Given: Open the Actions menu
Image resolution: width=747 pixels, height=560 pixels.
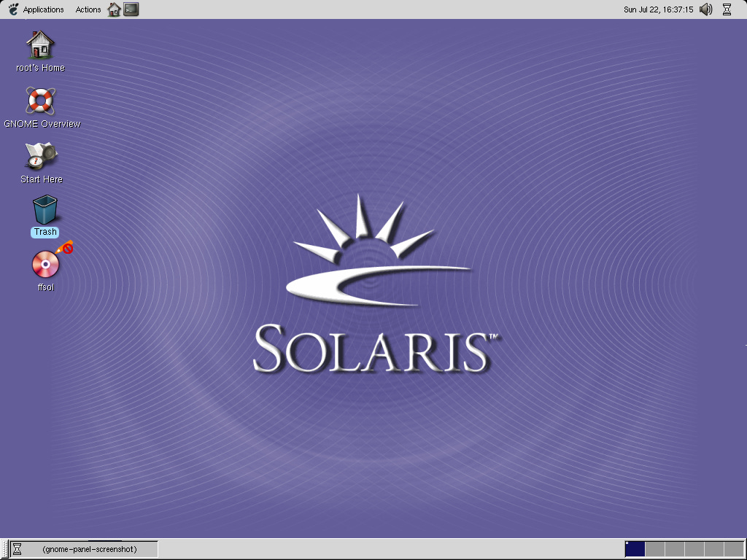Looking at the screenshot, I should [88, 9].
